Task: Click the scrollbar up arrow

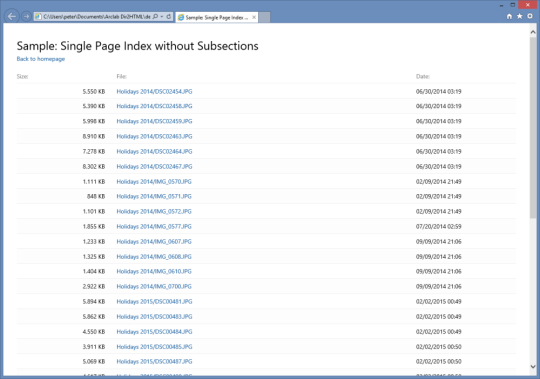Action: (x=533, y=32)
